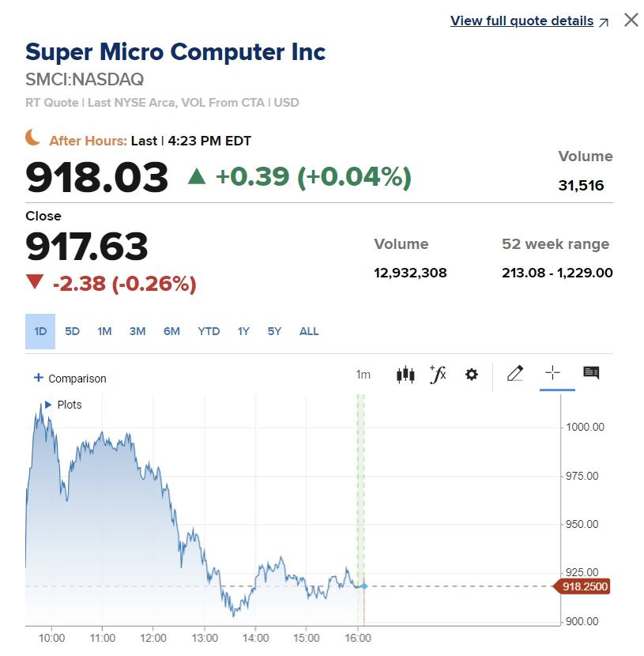Open the chart type candlestick icon

tap(405, 375)
